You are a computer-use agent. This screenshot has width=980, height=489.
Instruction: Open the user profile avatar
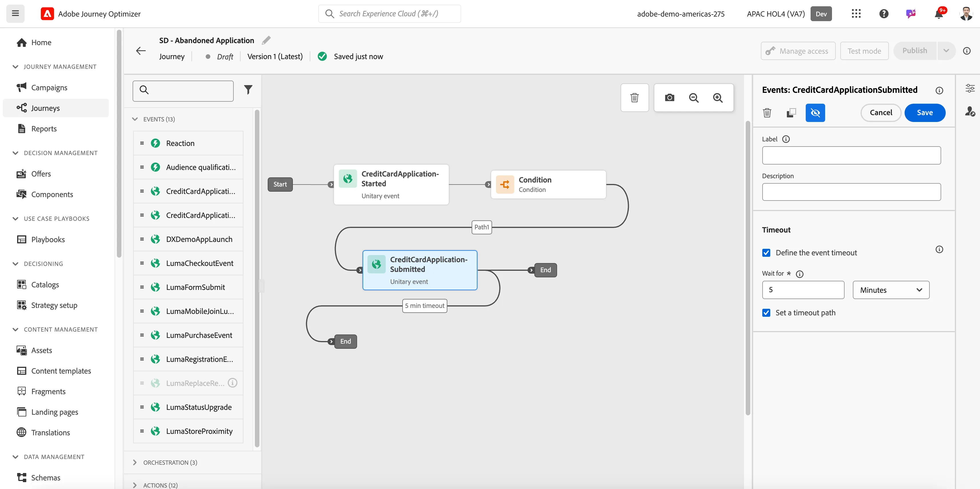[x=966, y=14]
